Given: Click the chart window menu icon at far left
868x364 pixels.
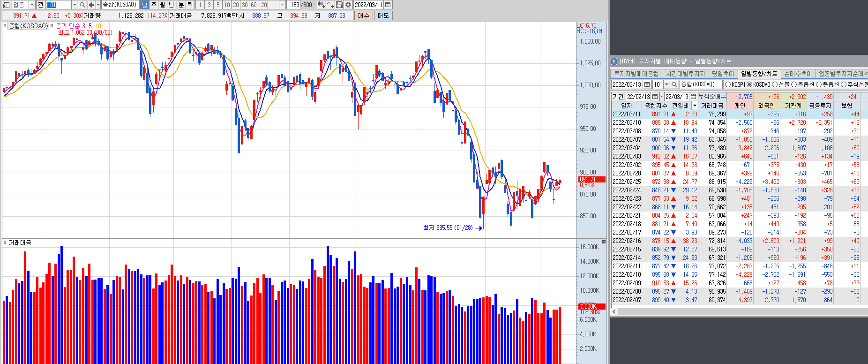Looking at the screenshot, I should (6, 5).
